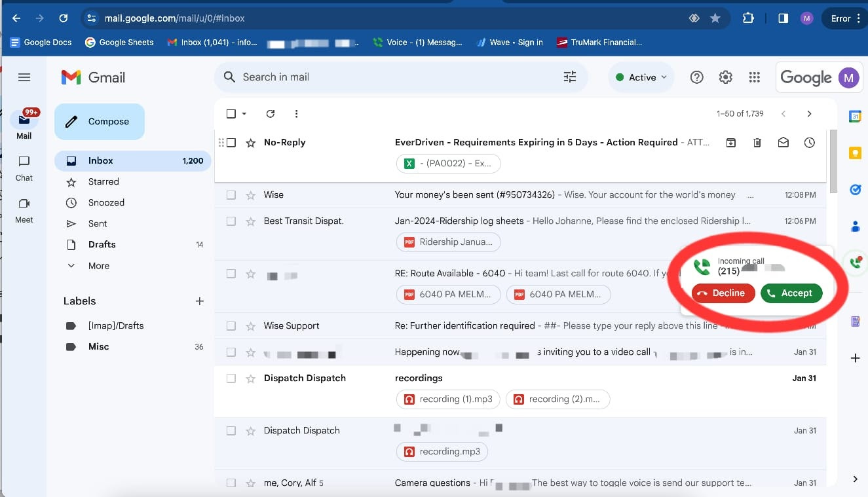
Task: Expand the side panel chevron at bottom
Action: (x=855, y=479)
